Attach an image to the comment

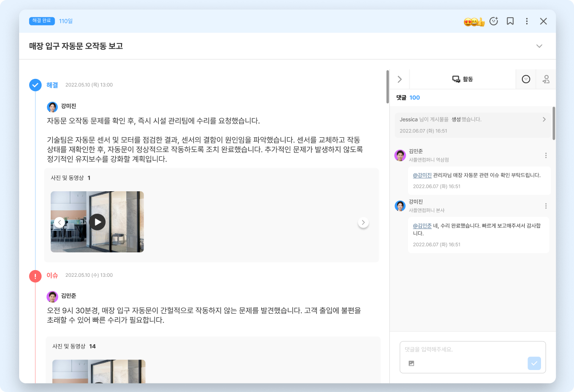(x=411, y=363)
